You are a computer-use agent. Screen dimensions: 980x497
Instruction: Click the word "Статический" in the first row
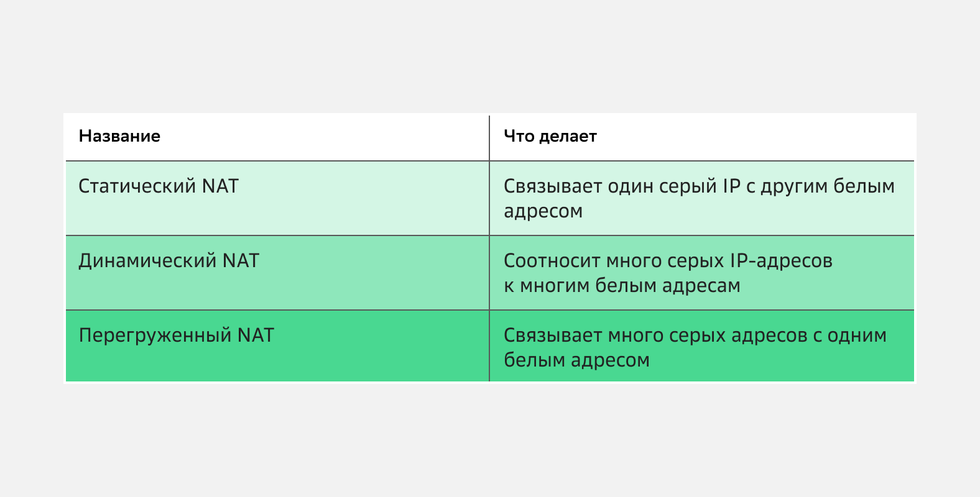pos(137,186)
